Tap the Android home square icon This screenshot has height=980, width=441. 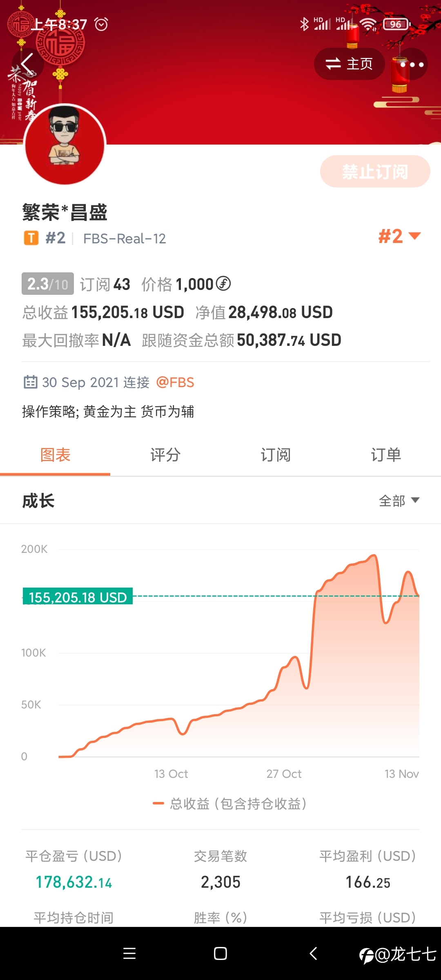tap(220, 953)
